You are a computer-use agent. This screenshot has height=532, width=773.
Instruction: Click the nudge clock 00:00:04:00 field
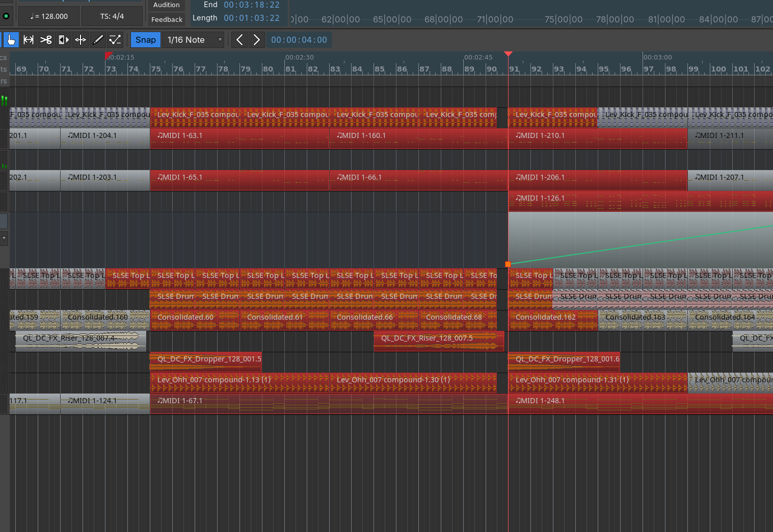299,40
